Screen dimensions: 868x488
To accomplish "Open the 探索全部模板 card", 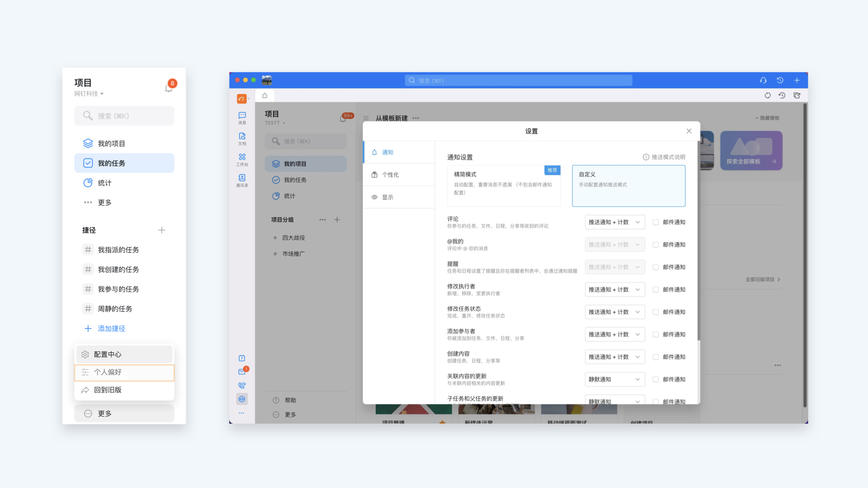I will 751,150.
